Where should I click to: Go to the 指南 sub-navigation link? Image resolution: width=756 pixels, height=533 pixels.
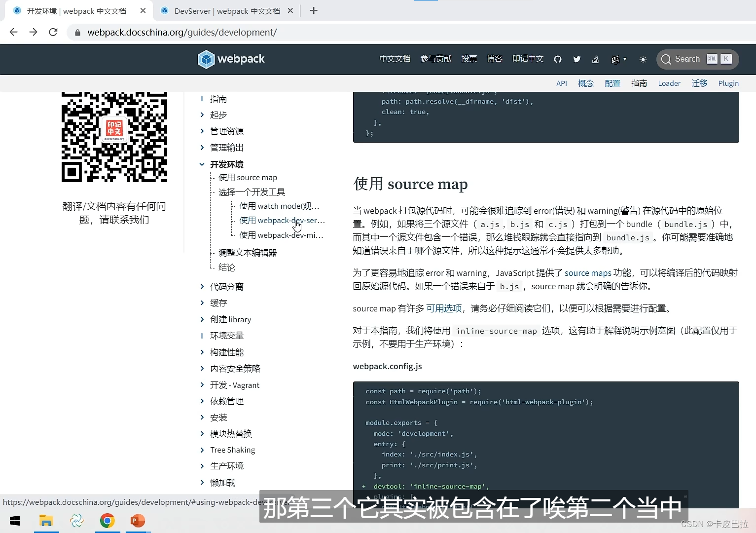pos(639,83)
